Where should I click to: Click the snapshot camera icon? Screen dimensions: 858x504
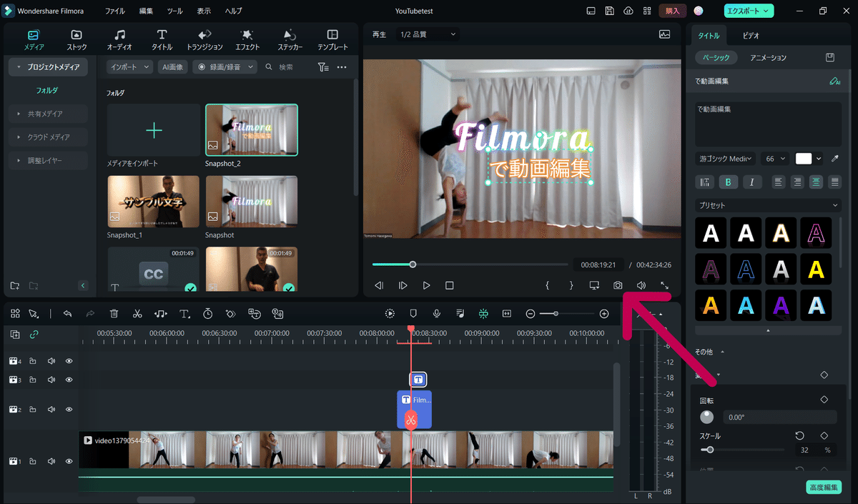click(618, 285)
